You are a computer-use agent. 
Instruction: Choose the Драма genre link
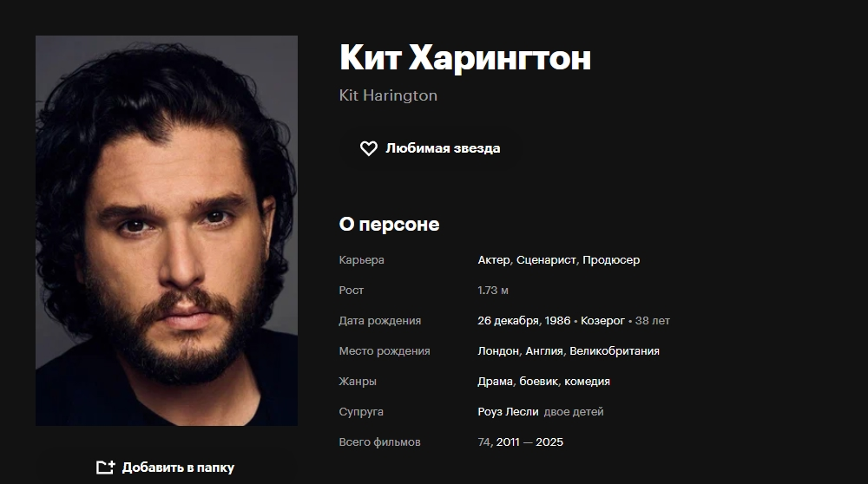pos(495,382)
